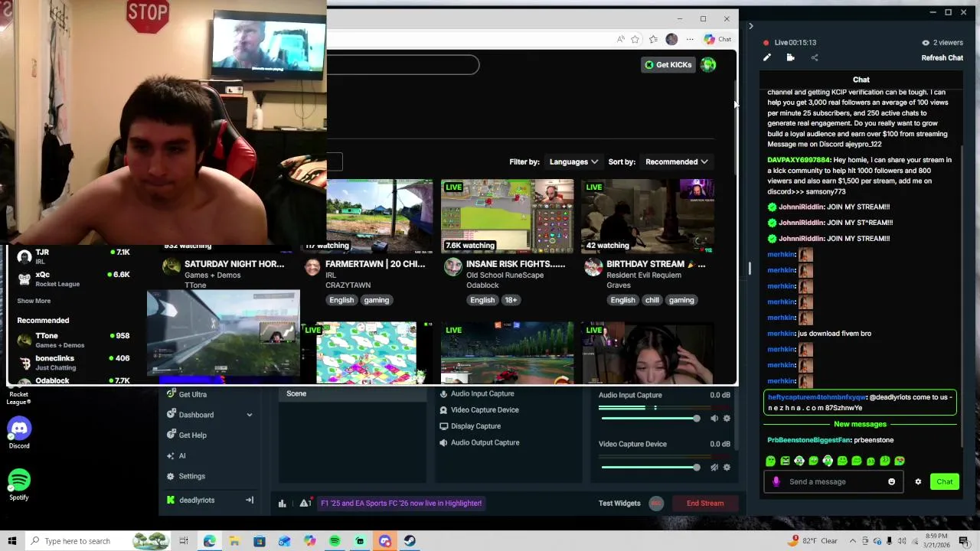
Task: Open the Languages filter dropdown
Action: pos(573,162)
